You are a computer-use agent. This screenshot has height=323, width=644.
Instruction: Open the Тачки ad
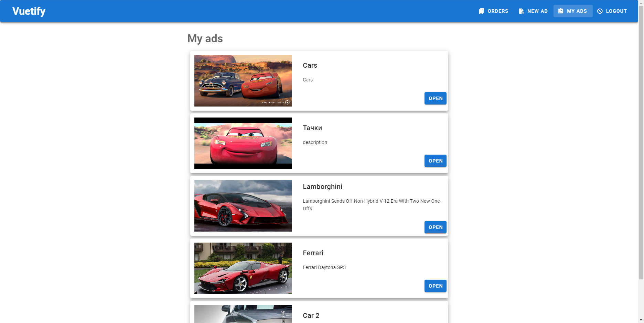pyautogui.click(x=436, y=161)
